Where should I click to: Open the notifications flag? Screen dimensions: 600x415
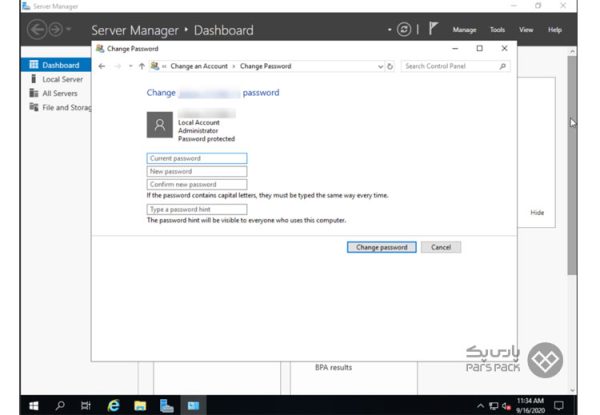[433, 30]
